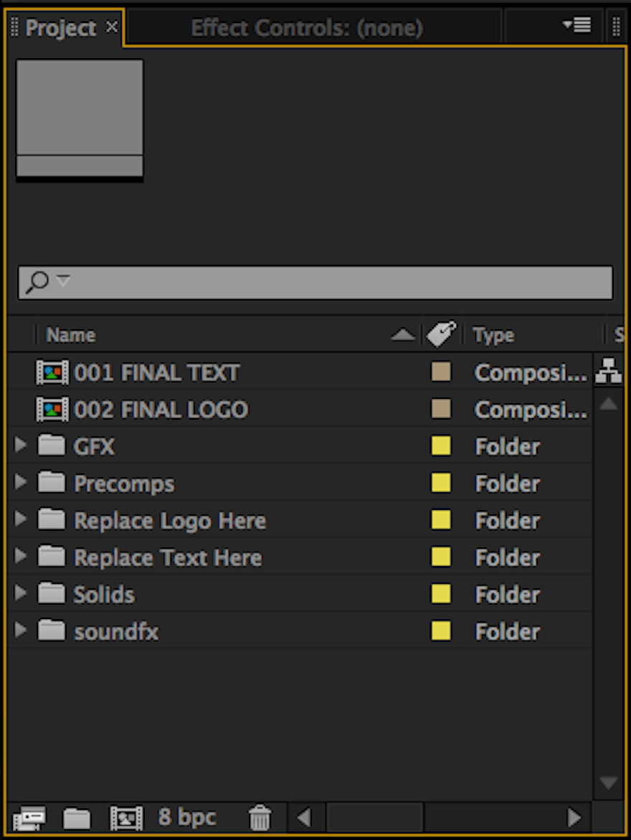This screenshot has height=840, width=631.
Task: Click the Interpret Footage icon in bottom bar
Action: [29, 817]
